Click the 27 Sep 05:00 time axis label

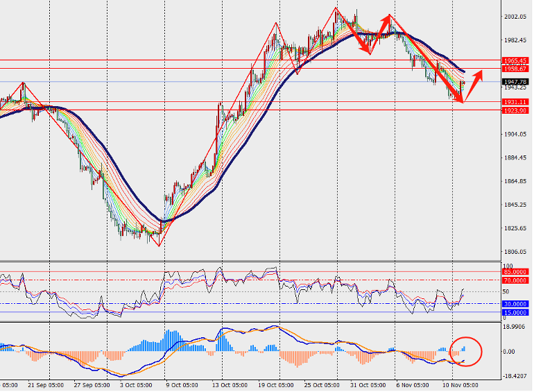point(92,385)
